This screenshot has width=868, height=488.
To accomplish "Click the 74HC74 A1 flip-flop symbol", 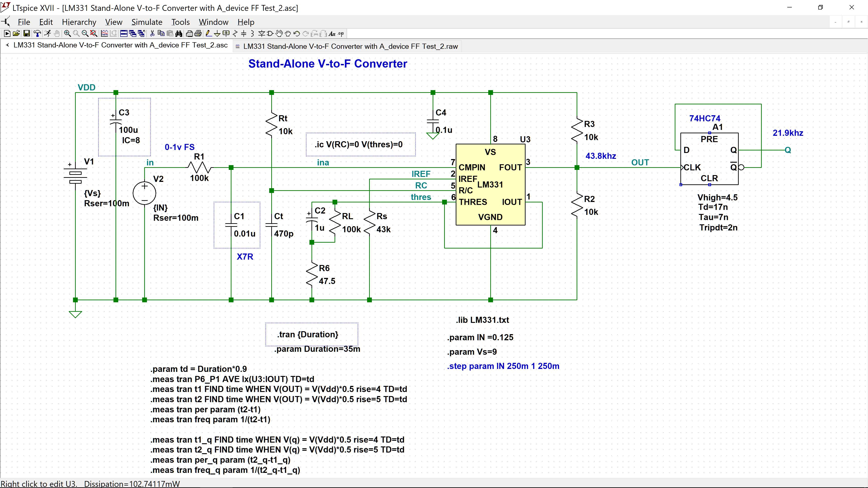I will coord(709,159).
